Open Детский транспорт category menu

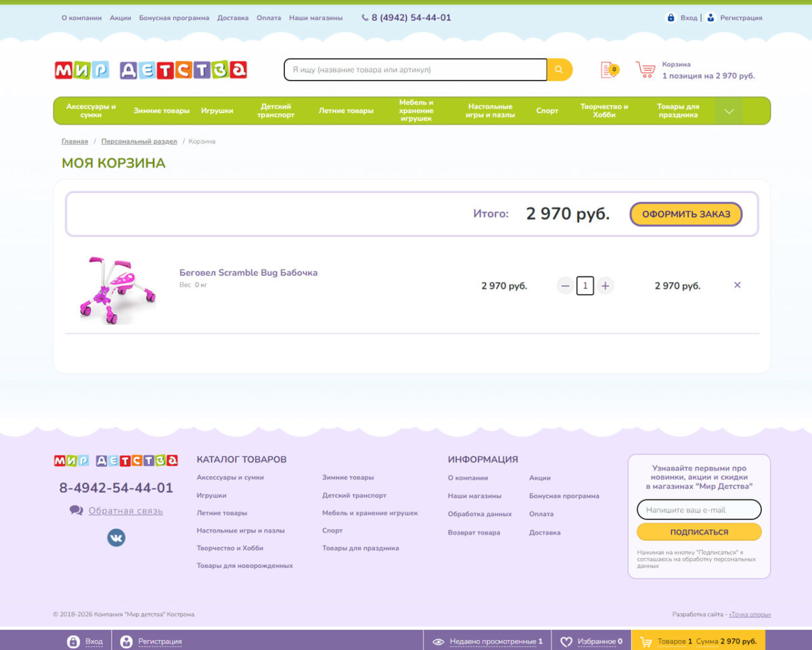pos(276,110)
